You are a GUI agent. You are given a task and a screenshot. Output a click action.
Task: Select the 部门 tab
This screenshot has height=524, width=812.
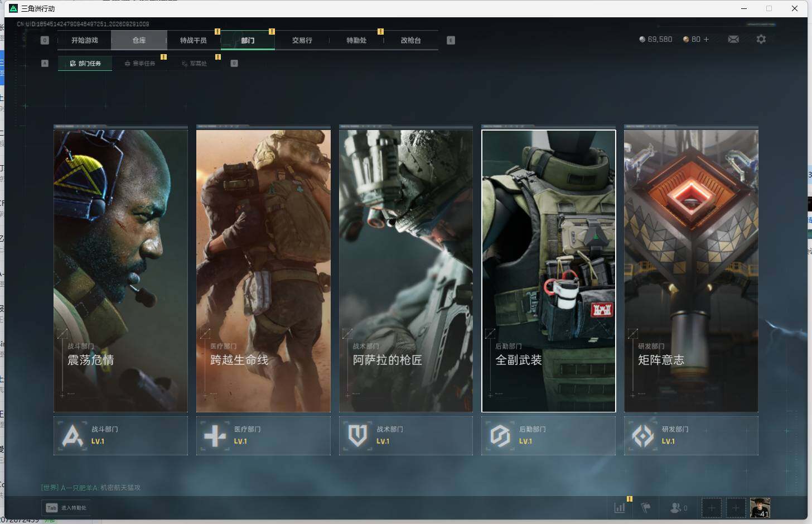tap(248, 40)
